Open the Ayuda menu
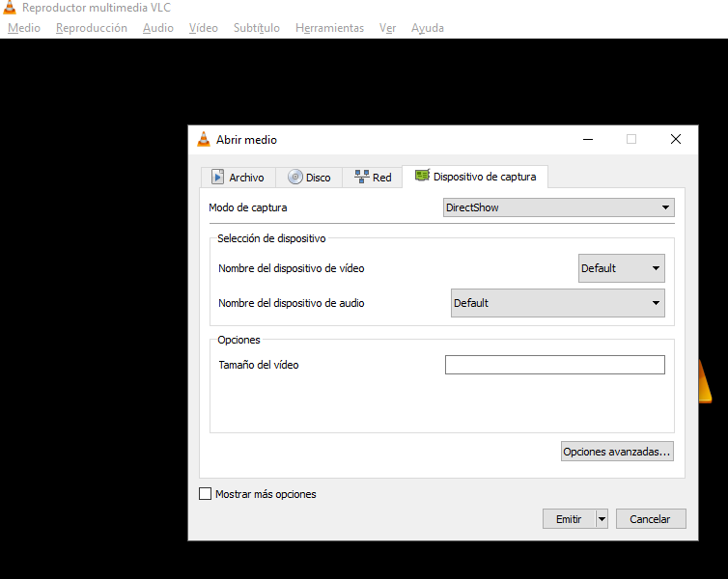Viewport: 728px width, 579px height. click(x=428, y=28)
